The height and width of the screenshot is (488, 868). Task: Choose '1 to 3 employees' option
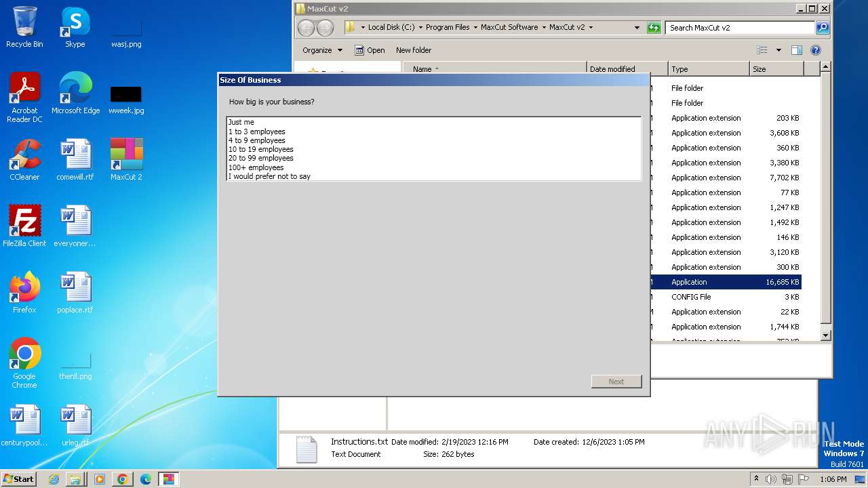click(x=433, y=131)
